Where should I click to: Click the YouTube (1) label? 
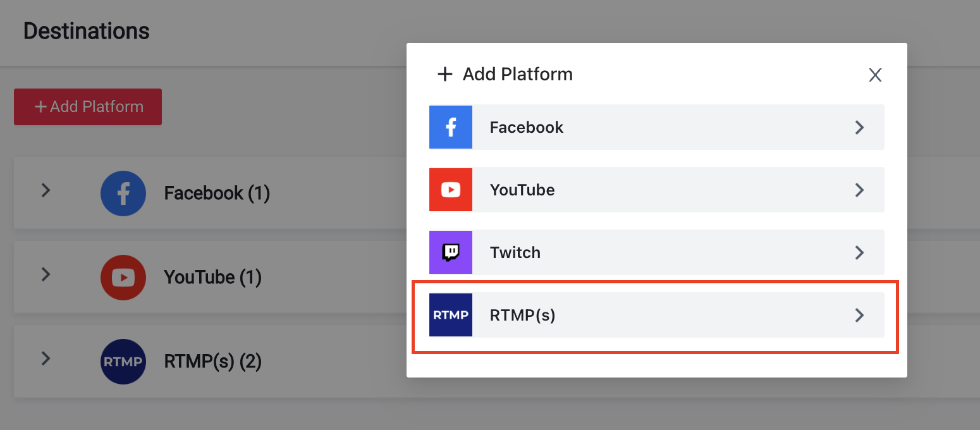pyautogui.click(x=212, y=277)
